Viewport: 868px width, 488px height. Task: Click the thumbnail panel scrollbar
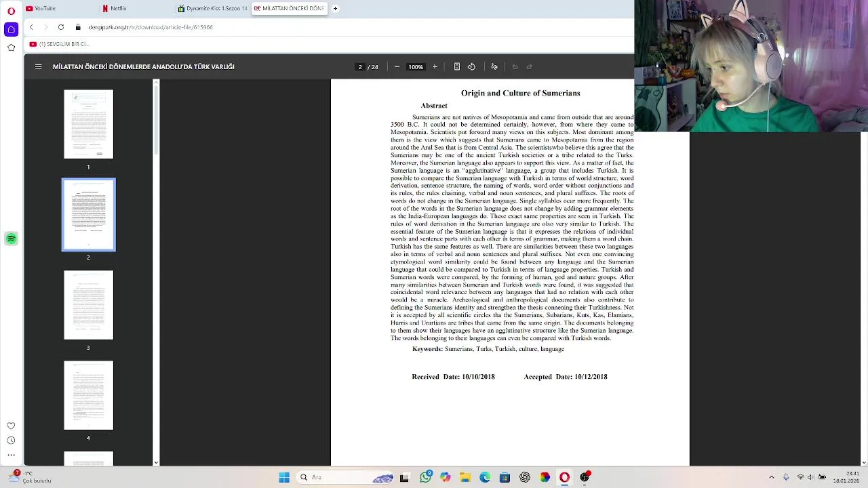[157, 119]
